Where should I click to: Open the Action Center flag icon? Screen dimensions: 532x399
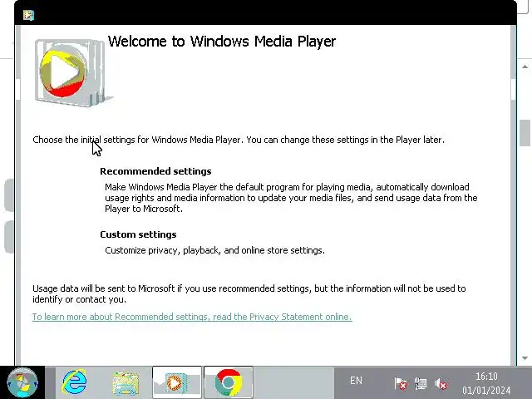401,384
